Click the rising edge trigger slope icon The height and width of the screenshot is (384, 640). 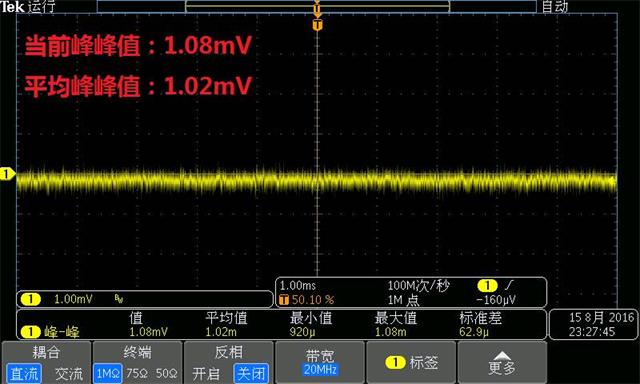[x=509, y=285]
